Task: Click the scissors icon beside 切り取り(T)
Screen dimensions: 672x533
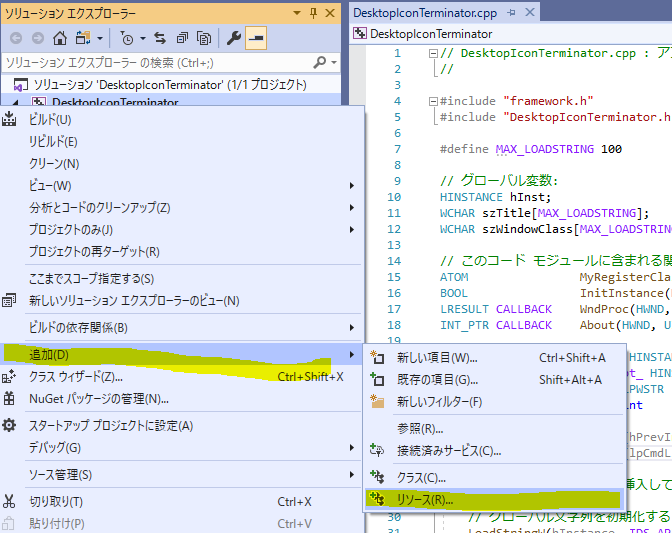Action: click(x=9, y=501)
